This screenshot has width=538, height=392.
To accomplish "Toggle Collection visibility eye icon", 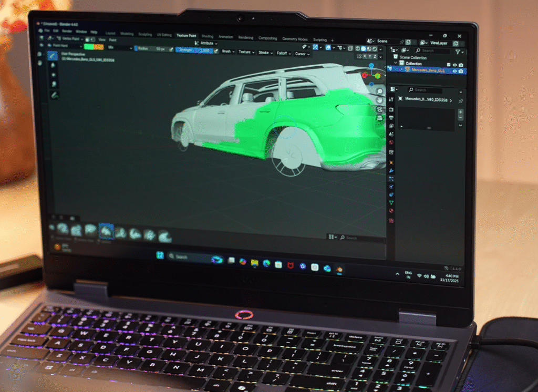I will [x=454, y=64].
